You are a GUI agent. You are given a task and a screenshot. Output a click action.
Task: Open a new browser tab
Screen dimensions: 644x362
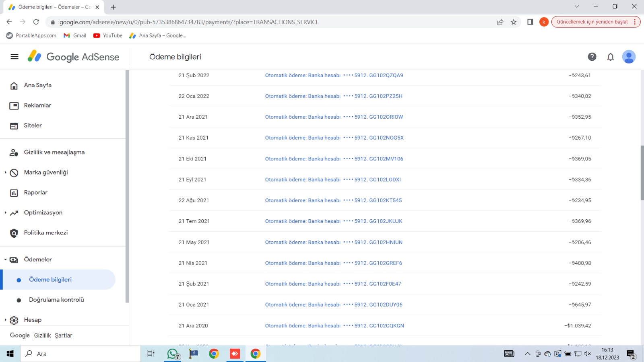[x=114, y=7]
